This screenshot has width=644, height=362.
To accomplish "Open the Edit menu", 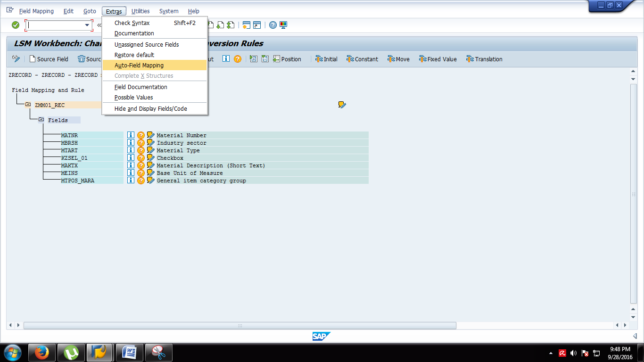I will point(68,11).
